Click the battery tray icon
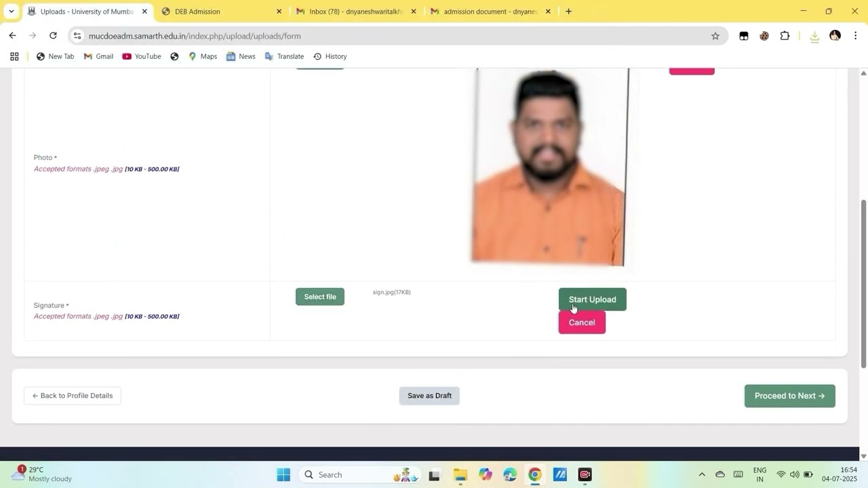 pyautogui.click(x=808, y=474)
